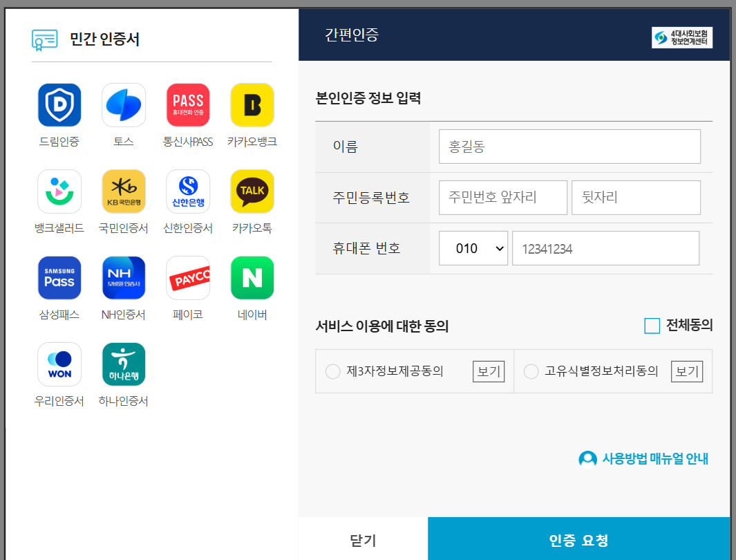Viewport: 736px width, 560px height.
Task: Focus the 주민번호 앞자리 field
Action: 502,198
